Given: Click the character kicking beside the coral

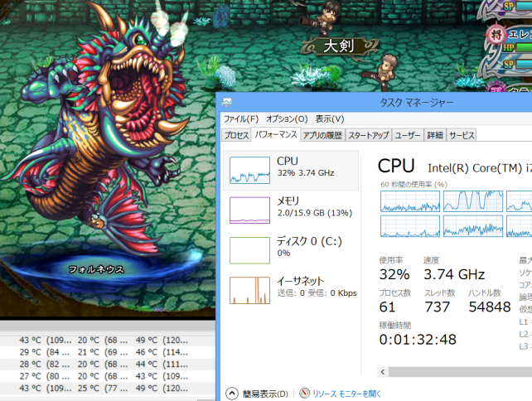Looking at the screenshot, I should coord(382,72).
